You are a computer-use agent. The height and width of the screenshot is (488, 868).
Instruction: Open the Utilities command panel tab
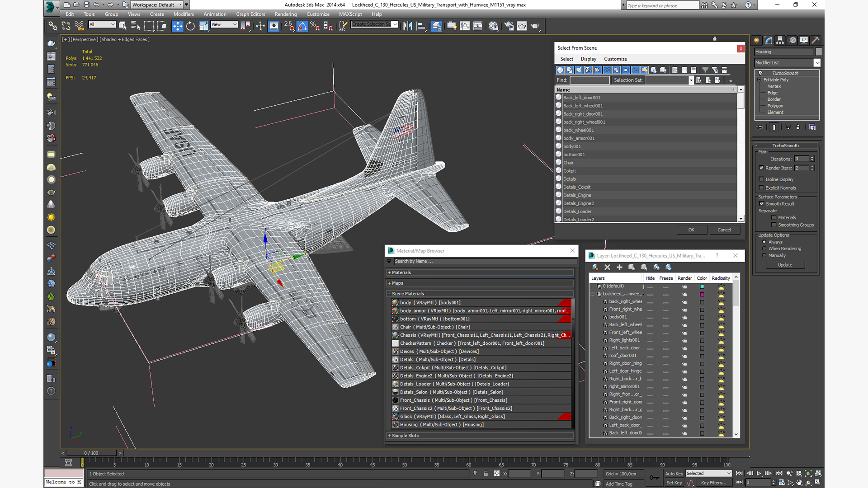coord(816,40)
